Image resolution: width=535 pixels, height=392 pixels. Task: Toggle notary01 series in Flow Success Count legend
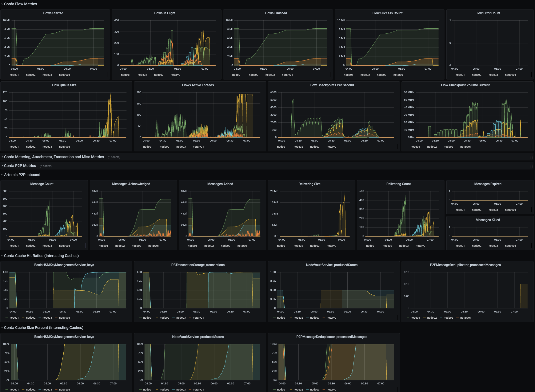click(399, 75)
